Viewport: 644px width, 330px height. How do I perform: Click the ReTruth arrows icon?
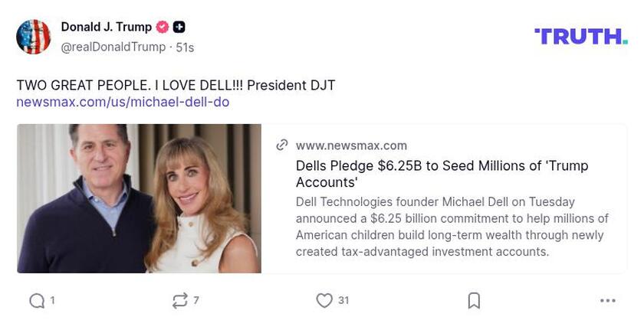(x=180, y=301)
